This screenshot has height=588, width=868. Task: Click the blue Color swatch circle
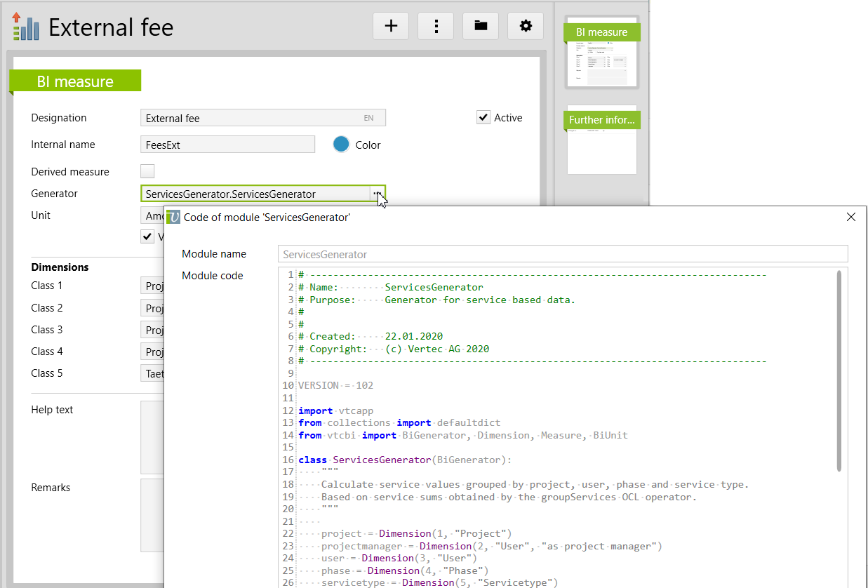pyautogui.click(x=342, y=145)
